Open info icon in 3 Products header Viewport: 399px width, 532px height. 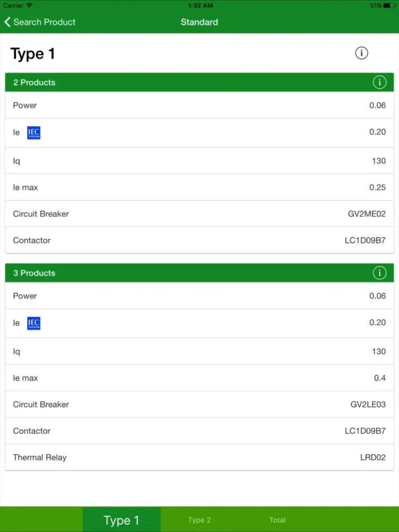(x=379, y=273)
